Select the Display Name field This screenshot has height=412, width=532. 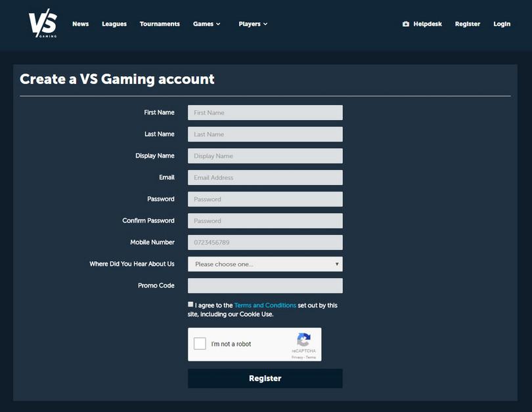click(x=265, y=156)
